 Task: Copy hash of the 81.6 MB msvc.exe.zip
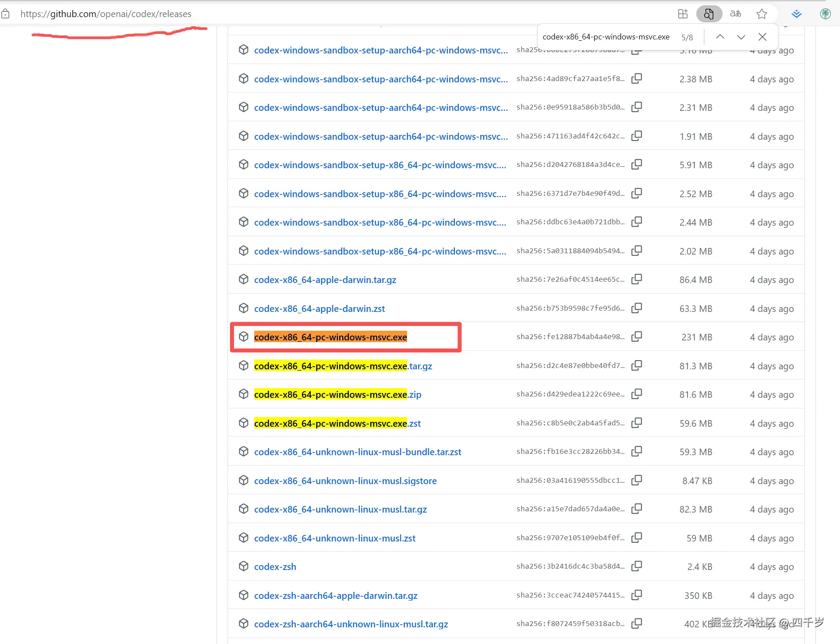point(637,394)
